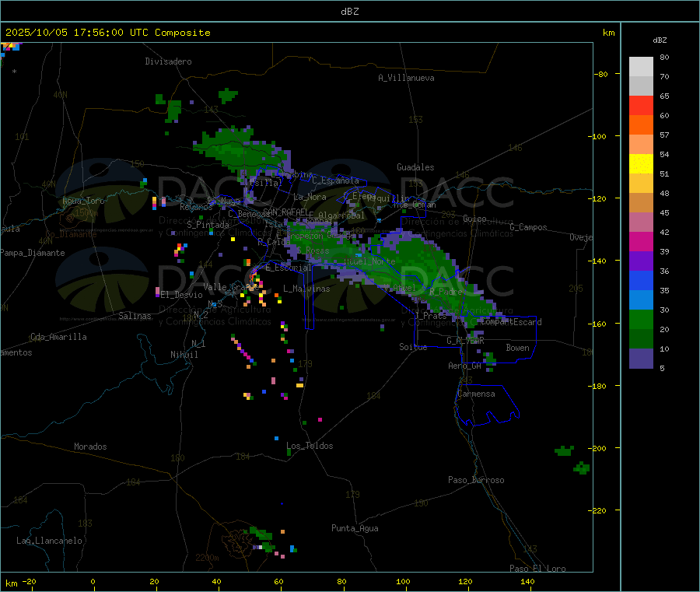Click the Paso_El_Loro label
The image size is (700, 592).
537,569
